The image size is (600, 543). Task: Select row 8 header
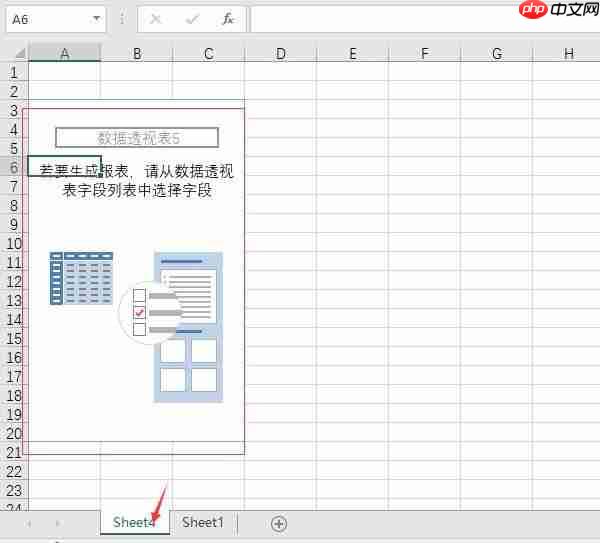tap(14, 205)
